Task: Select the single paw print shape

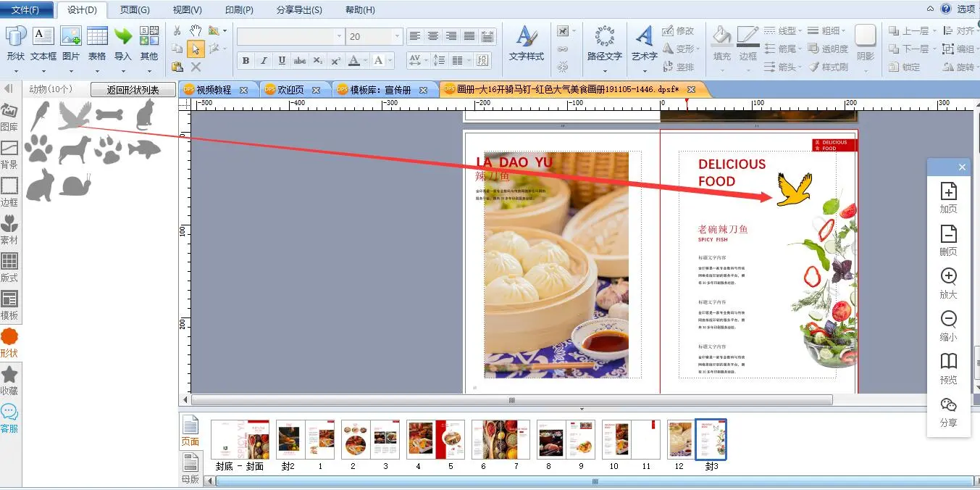Action: tap(38, 149)
